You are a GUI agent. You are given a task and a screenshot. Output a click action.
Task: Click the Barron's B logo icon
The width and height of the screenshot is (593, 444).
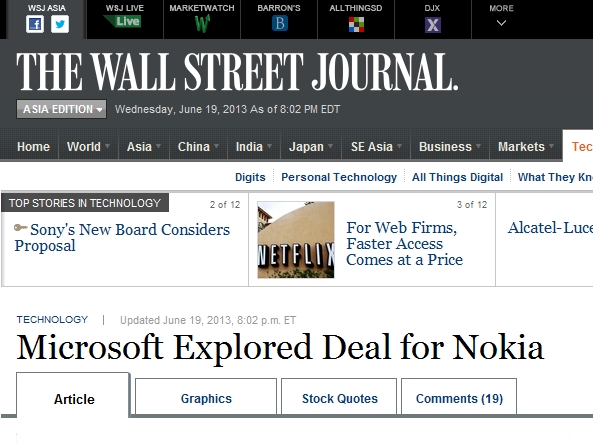click(279, 23)
